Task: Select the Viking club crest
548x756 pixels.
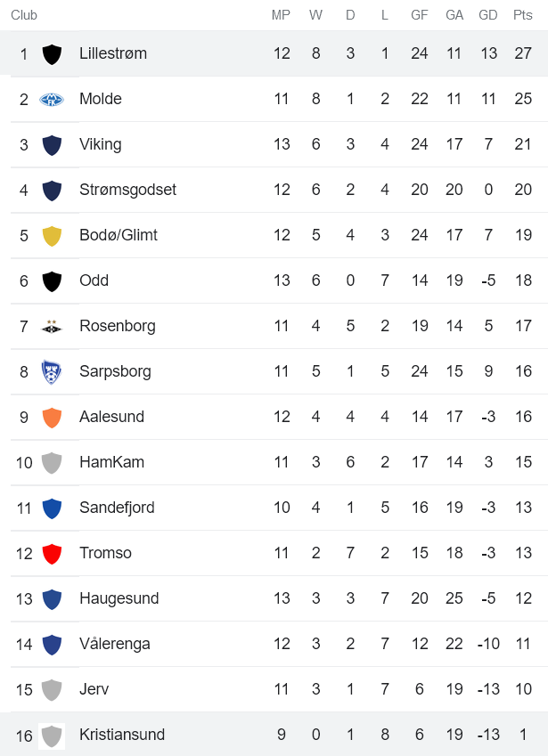Action: pos(52,144)
